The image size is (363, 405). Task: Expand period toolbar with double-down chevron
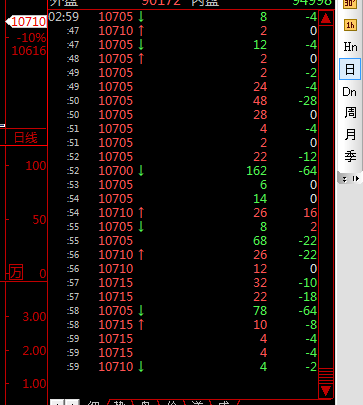(x=345, y=179)
